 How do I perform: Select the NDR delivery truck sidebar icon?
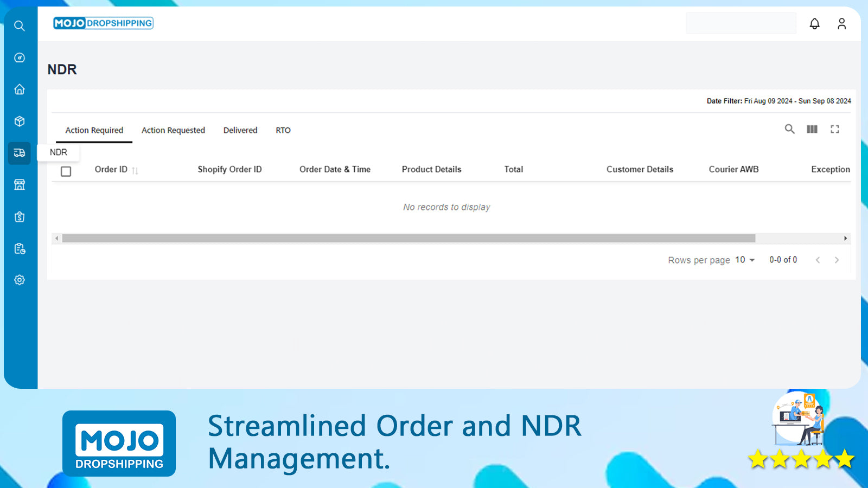point(20,153)
